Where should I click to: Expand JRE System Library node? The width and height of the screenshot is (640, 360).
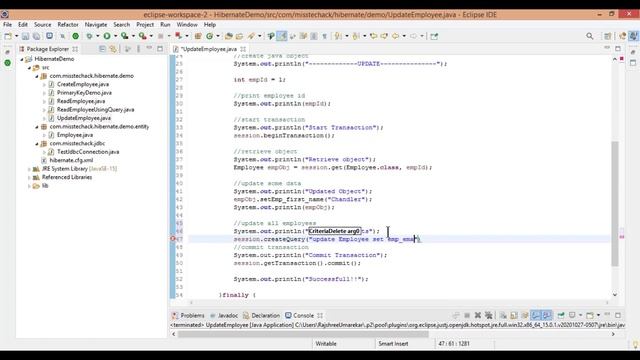coord(29,169)
